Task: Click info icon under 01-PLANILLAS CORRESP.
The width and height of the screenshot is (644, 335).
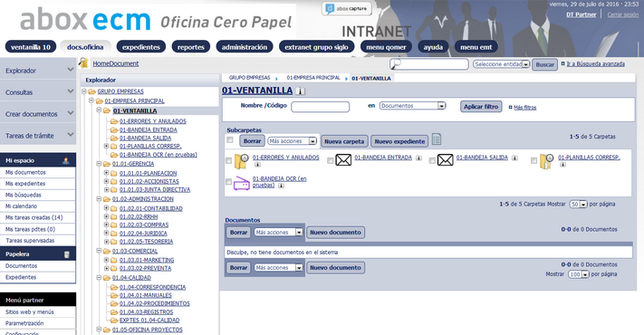Action: (x=562, y=165)
